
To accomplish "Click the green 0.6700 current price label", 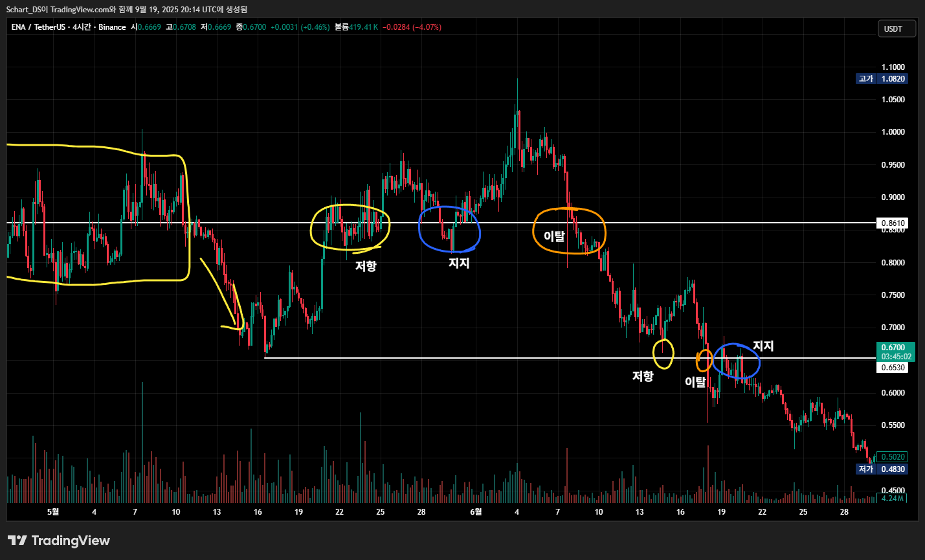I will coord(896,348).
